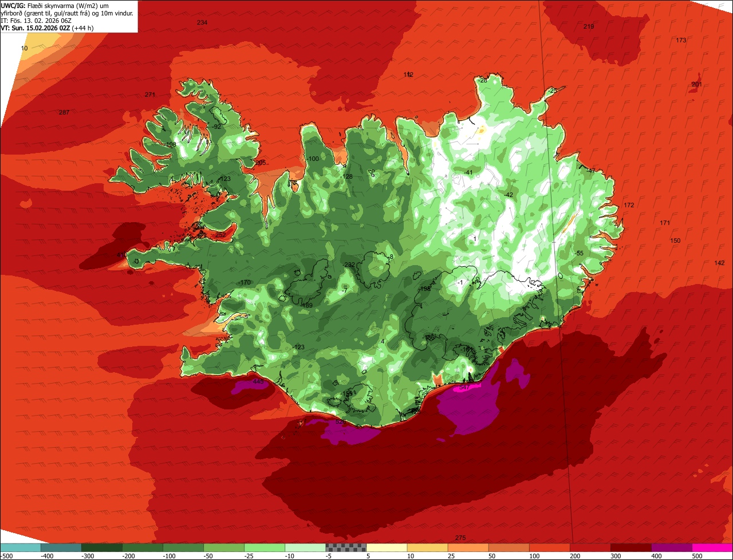This screenshot has width=733, height=560.
Task: Select the legend swatch between 50 and 100
Action: (509, 547)
